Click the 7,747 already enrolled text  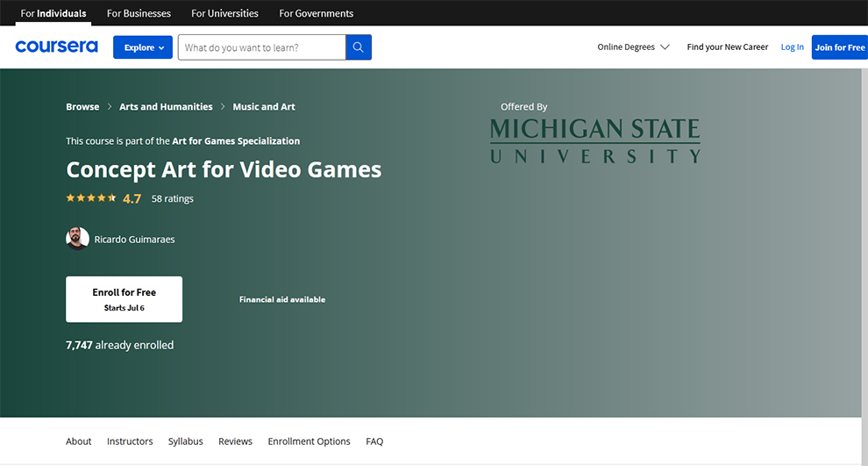click(119, 345)
